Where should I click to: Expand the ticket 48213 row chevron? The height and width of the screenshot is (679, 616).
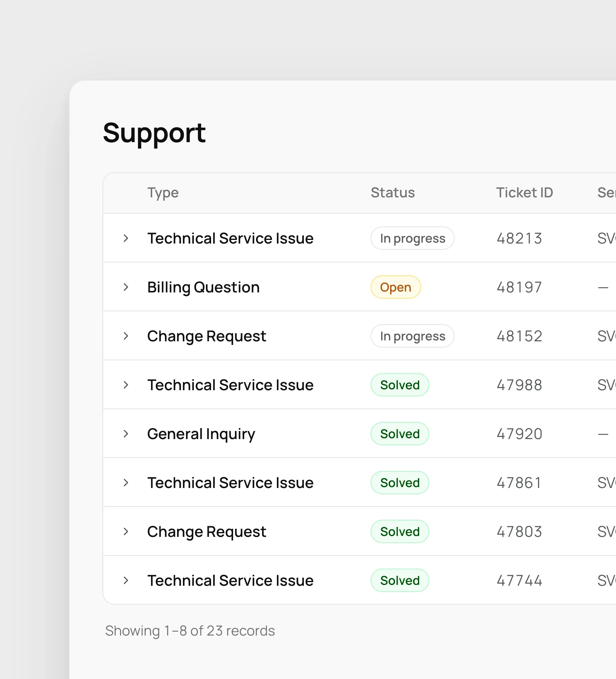coord(126,238)
